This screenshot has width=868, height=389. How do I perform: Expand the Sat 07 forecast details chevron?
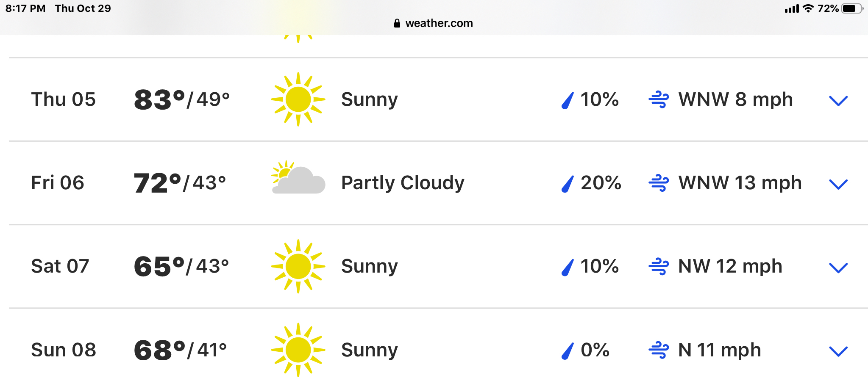838,268
